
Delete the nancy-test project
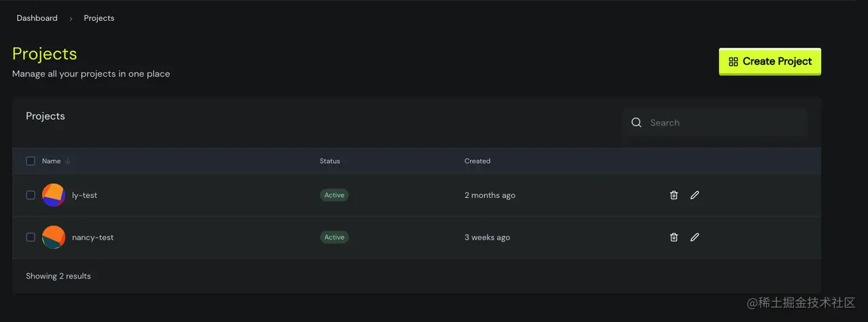[x=673, y=237]
